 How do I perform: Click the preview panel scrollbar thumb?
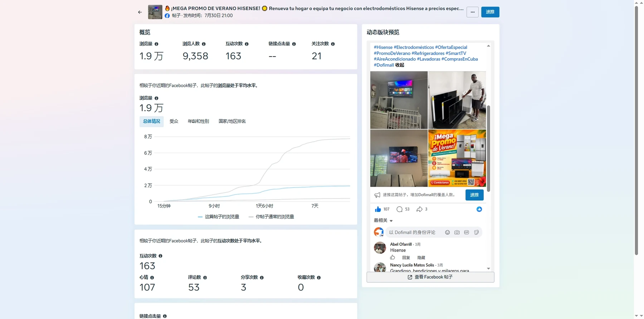pyautogui.click(x=488, y=148)
